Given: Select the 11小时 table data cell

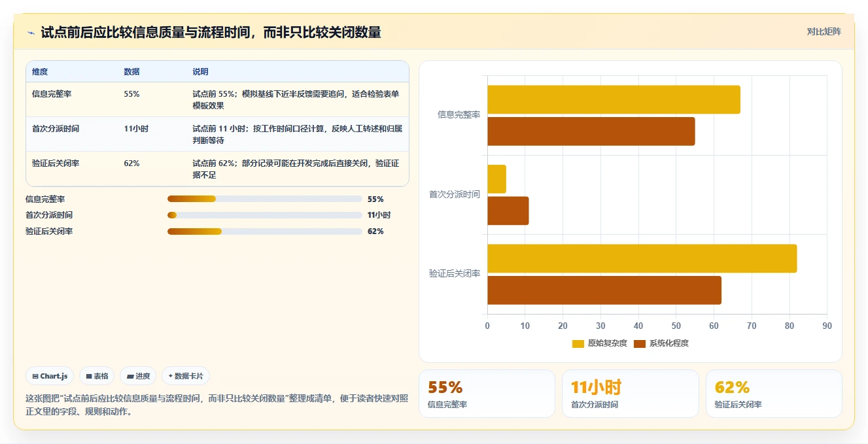Looking at the screenshot, I should (x=136, y=128).
